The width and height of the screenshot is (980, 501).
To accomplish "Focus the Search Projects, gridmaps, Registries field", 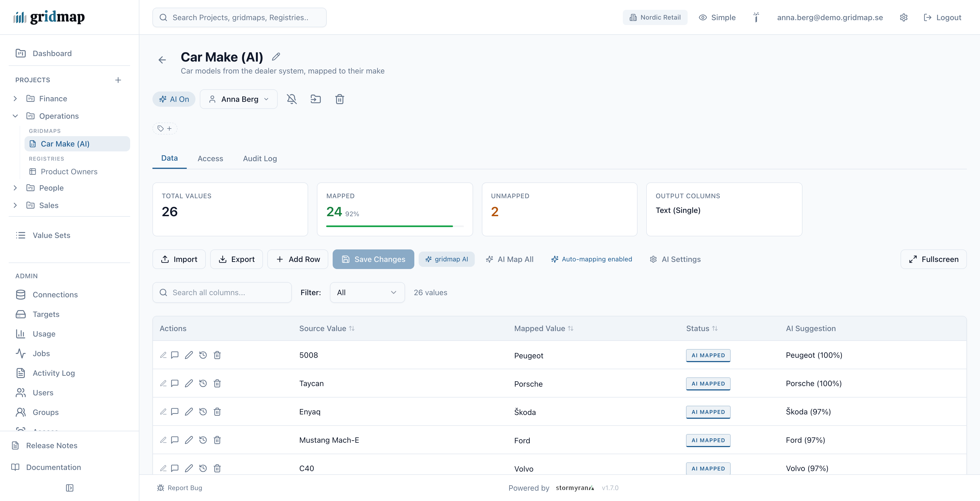I will point(239,17).
